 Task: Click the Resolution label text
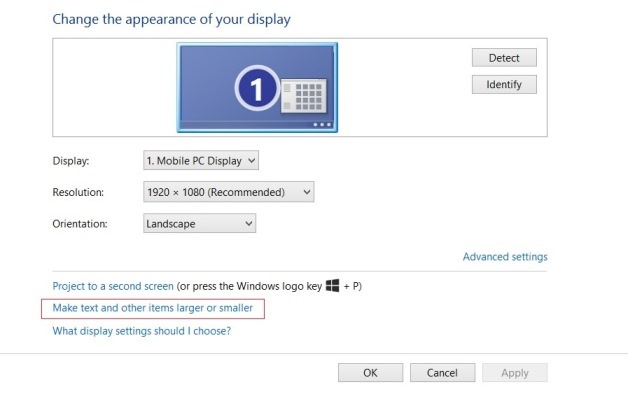[x=78, y=192]
